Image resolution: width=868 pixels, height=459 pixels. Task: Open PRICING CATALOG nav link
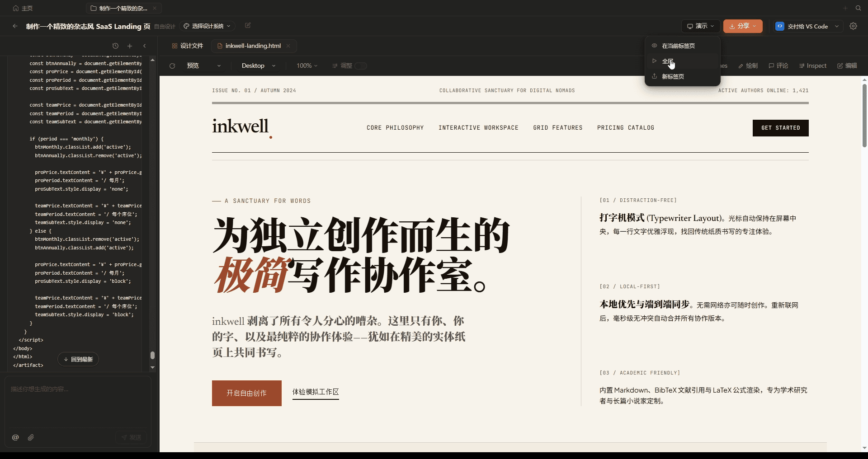tap(626, 128)
